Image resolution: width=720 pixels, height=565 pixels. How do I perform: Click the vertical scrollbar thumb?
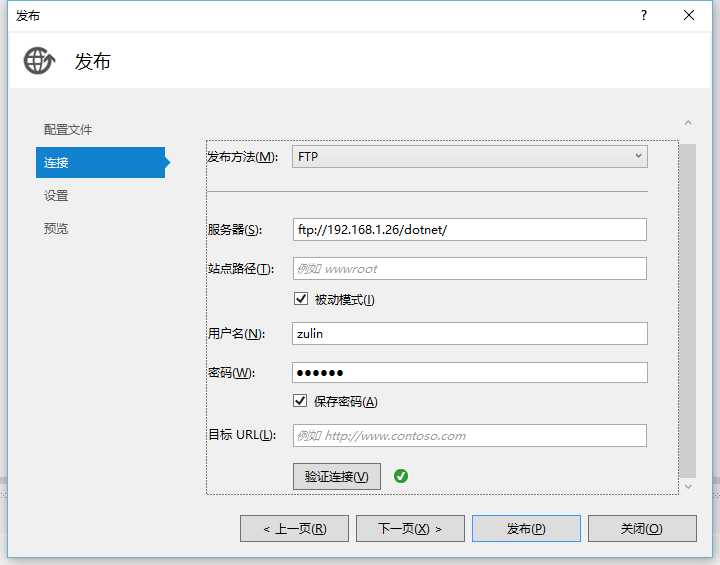(x=688, y=311)
